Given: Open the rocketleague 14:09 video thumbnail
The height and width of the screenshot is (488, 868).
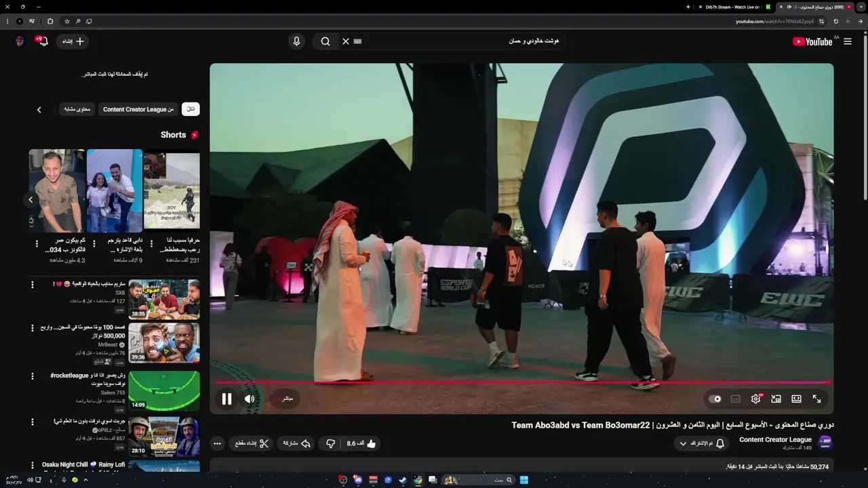Looking at the screenshot, I should click(164, 390).
